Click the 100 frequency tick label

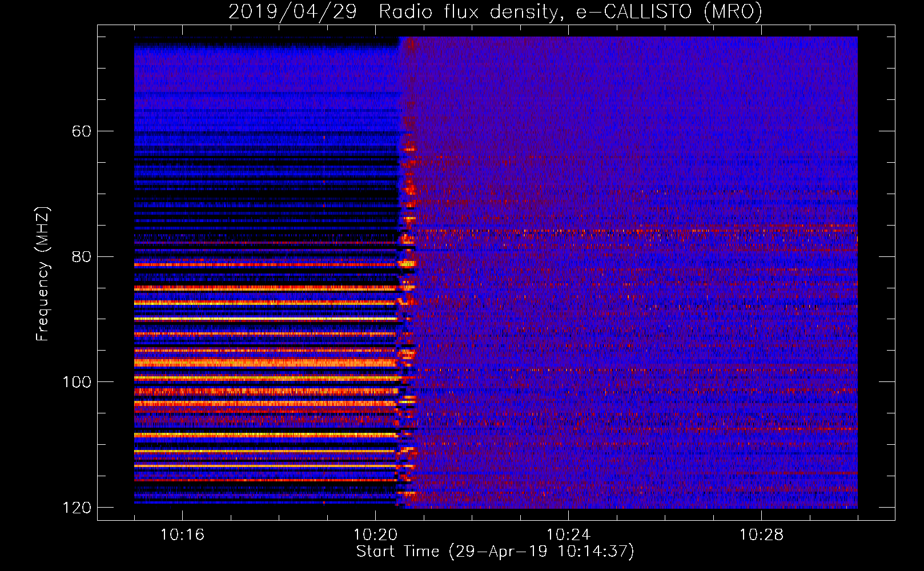77,382
